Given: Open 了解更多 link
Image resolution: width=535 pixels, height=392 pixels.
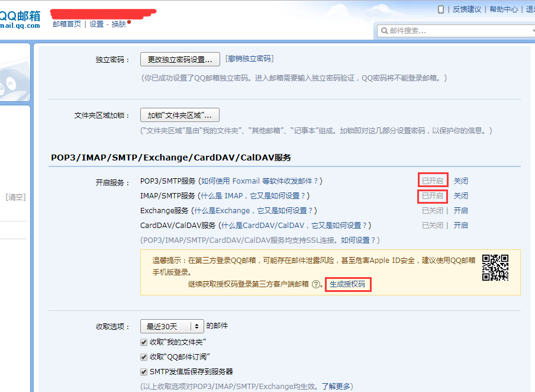Looking at the screenshot, I should coord(336,386).
